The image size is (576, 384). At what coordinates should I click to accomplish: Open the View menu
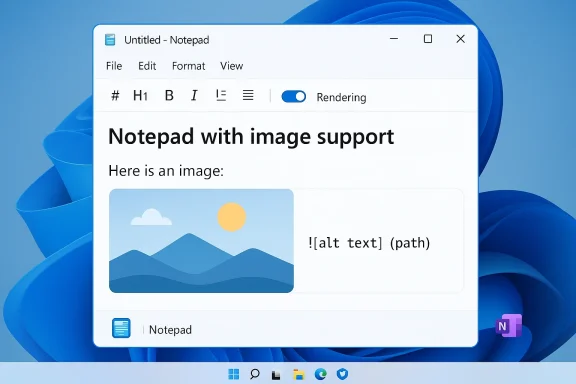pos(231,66)
